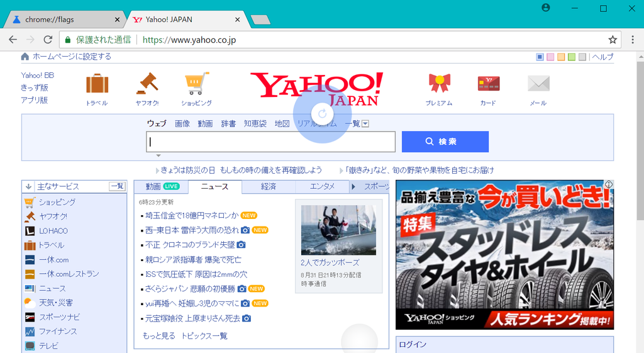Close the Yahoo! JAPAN browser tab
The image size is (644, 353).
[237, 20]
